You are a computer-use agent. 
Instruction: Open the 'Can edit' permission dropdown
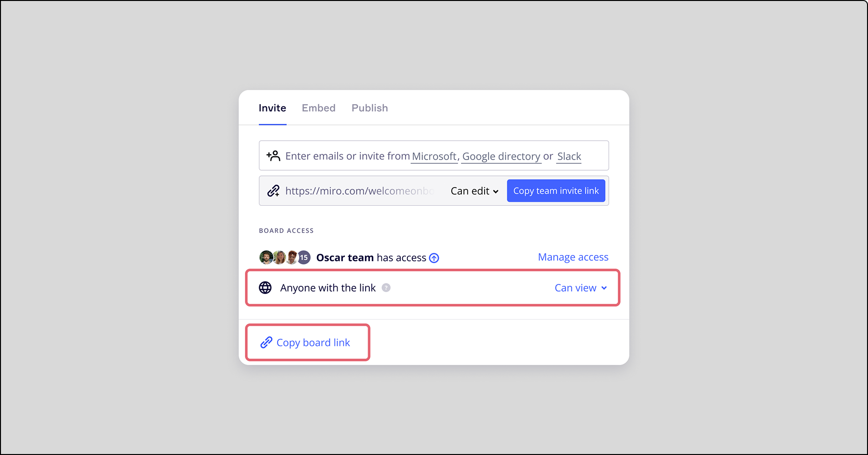[x=475, y=191]
